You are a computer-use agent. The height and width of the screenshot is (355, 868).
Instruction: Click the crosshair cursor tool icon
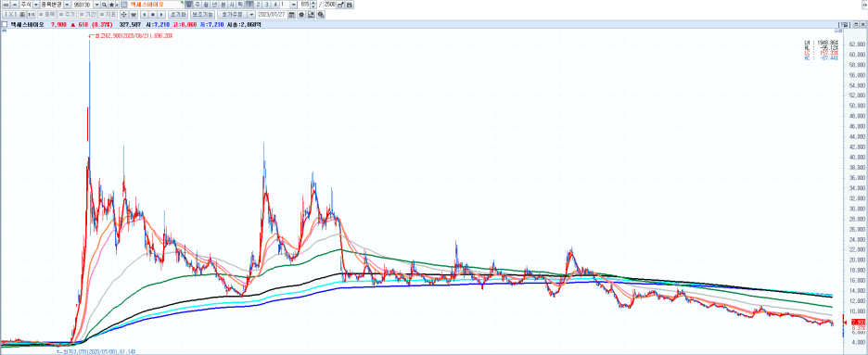(123, 15)
